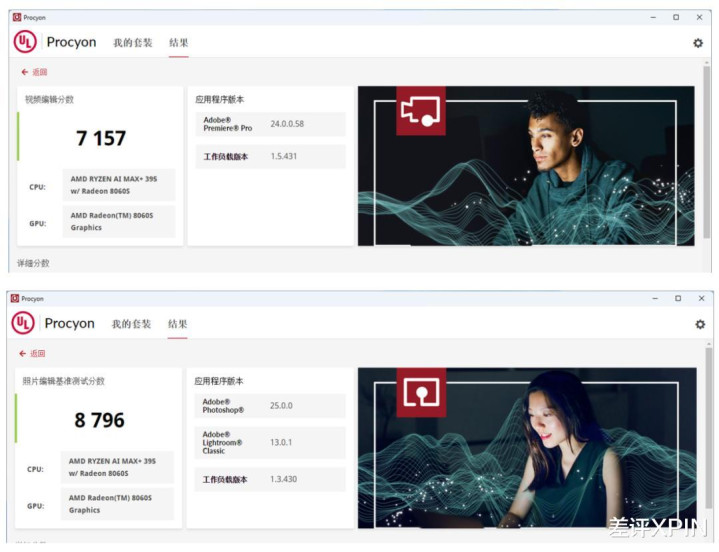This screenshot has width=719, height=552.
Task: Click Photoshop version 25.0.0
Action: pos(281,406)
